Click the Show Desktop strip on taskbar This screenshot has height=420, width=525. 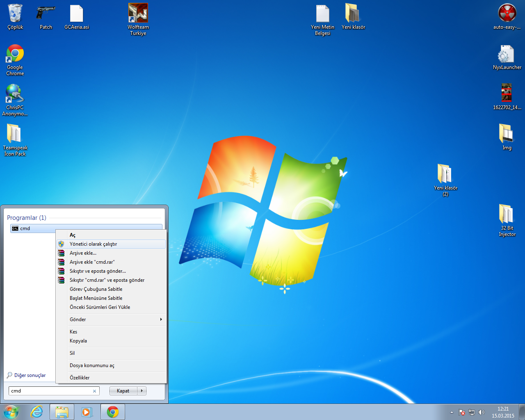[522, 412]
